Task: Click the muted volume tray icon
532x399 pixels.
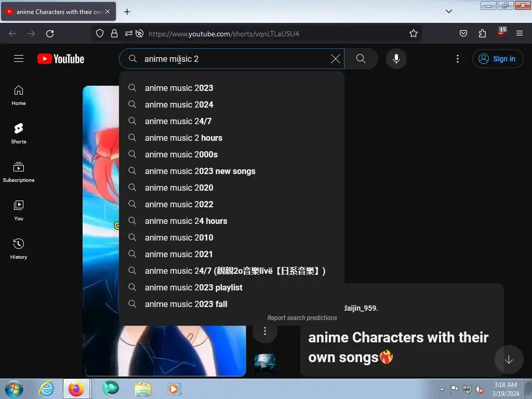Action: (480, 390)
